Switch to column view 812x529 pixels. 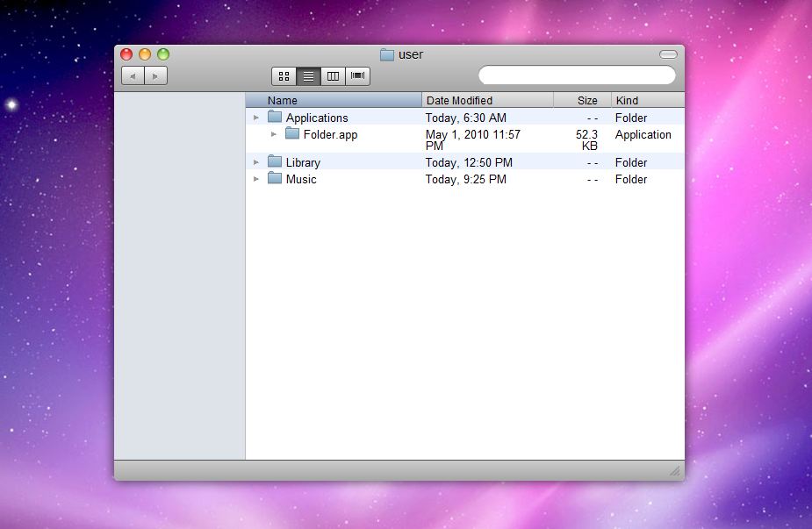tap(333, 75)
